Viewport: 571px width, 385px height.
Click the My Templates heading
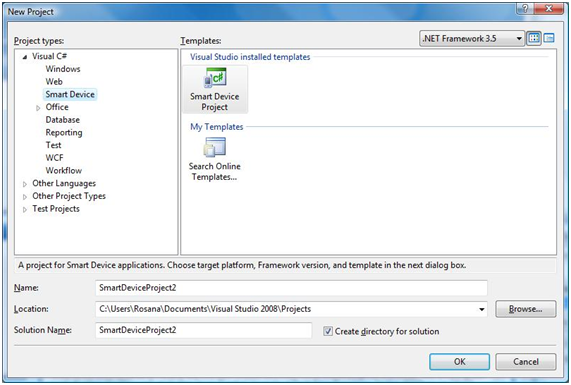(x=216, y=127)
